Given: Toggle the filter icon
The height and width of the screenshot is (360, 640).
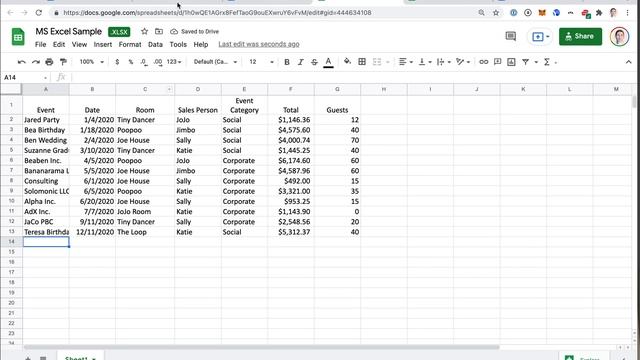Looking at the screenshot, I should (x=526, y=62).
